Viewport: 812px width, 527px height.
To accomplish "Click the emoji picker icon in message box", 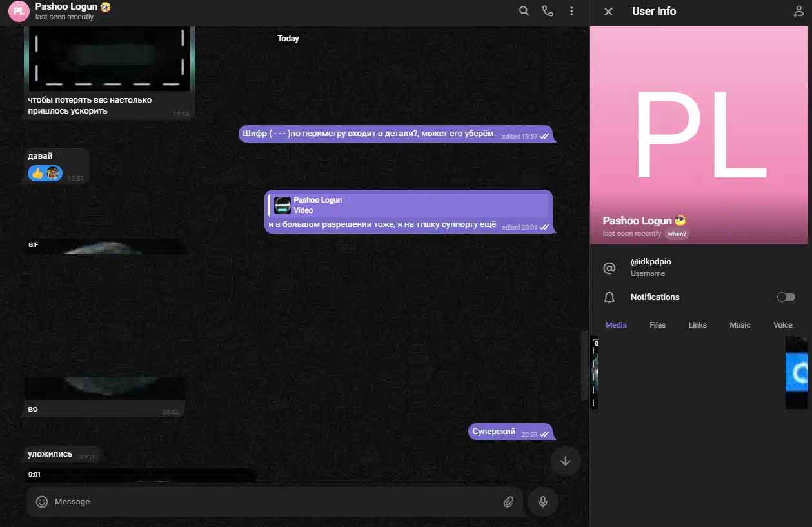I will click(42, 502).
